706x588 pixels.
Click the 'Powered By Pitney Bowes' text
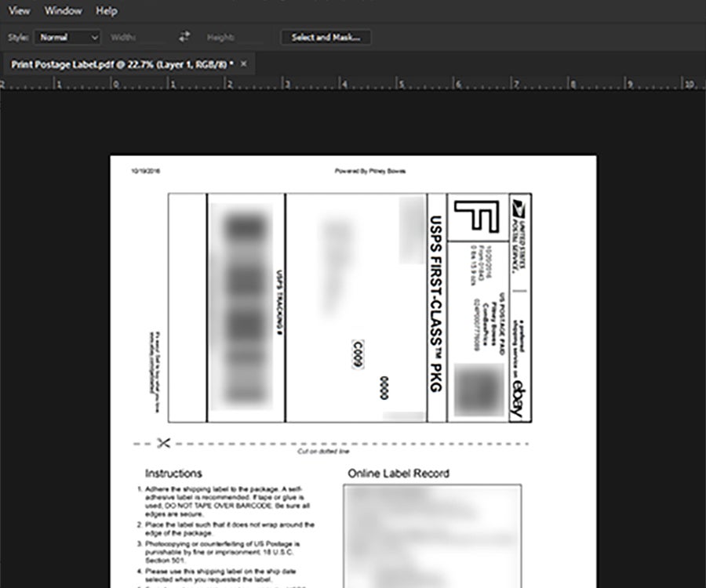[370, 171]
